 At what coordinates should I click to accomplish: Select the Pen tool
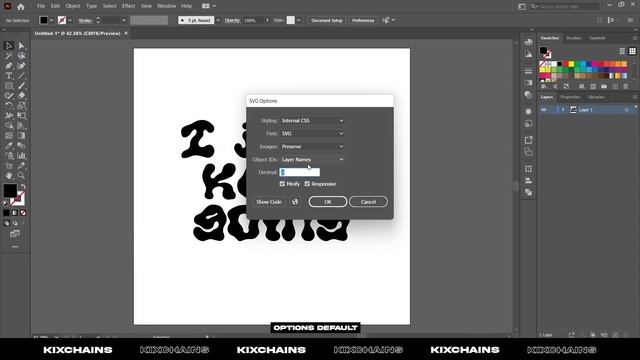coord(9,66)
